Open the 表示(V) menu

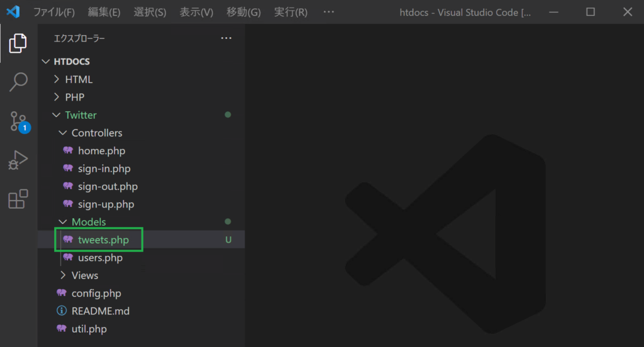(196, 13)
